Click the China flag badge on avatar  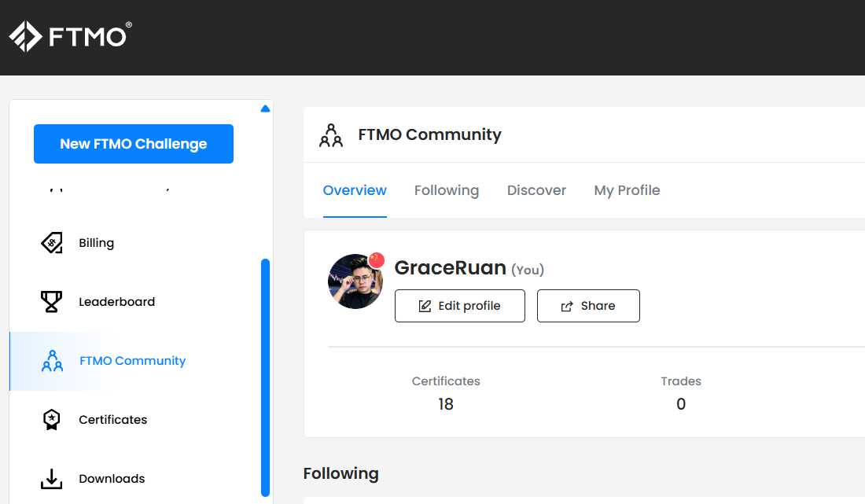pyautogui.click(x=376, y=259)
